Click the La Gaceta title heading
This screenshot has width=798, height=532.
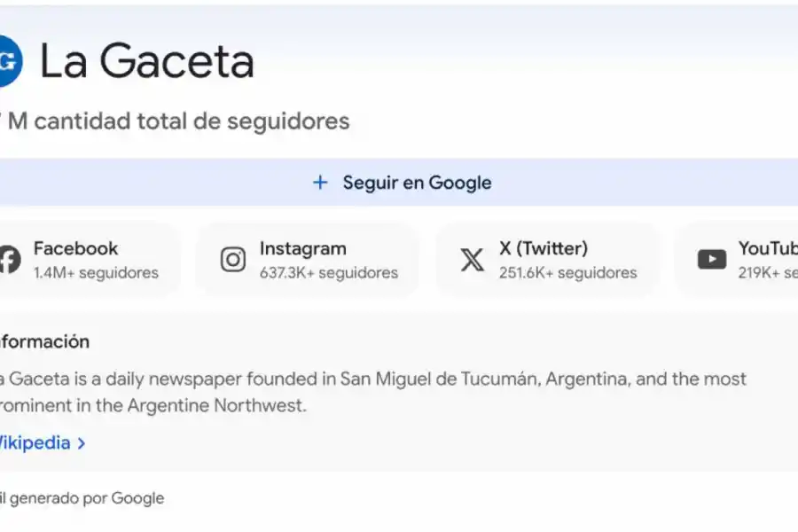pos(146,60)
